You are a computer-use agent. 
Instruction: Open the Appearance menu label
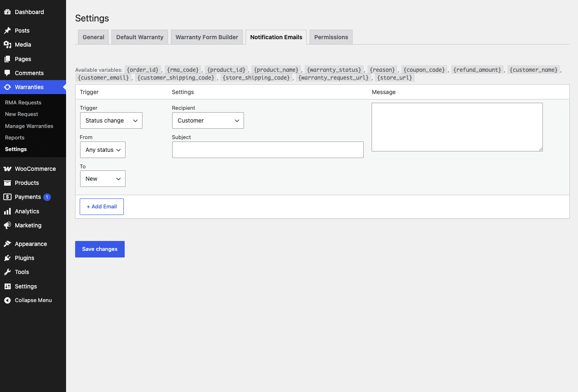[31, 244]
